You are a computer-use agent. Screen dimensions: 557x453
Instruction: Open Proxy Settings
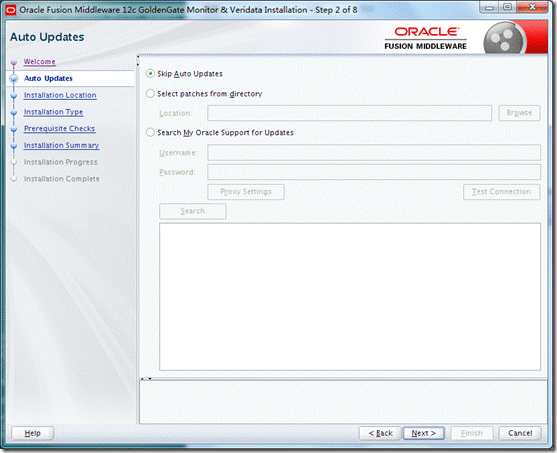pos(246,192)
